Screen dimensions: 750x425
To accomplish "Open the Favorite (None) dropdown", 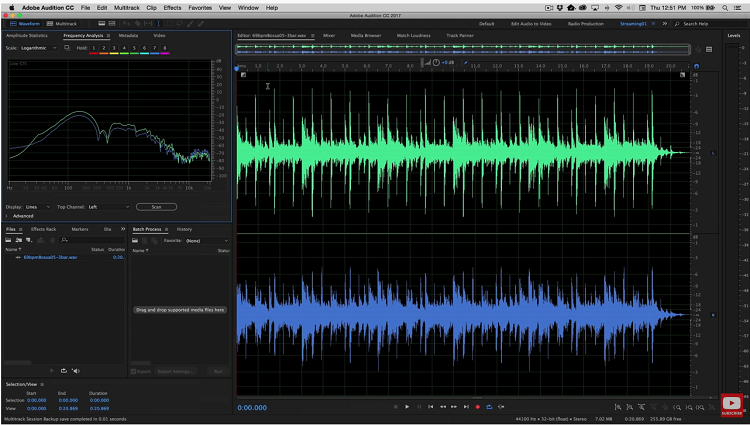I will pos(207,240).
